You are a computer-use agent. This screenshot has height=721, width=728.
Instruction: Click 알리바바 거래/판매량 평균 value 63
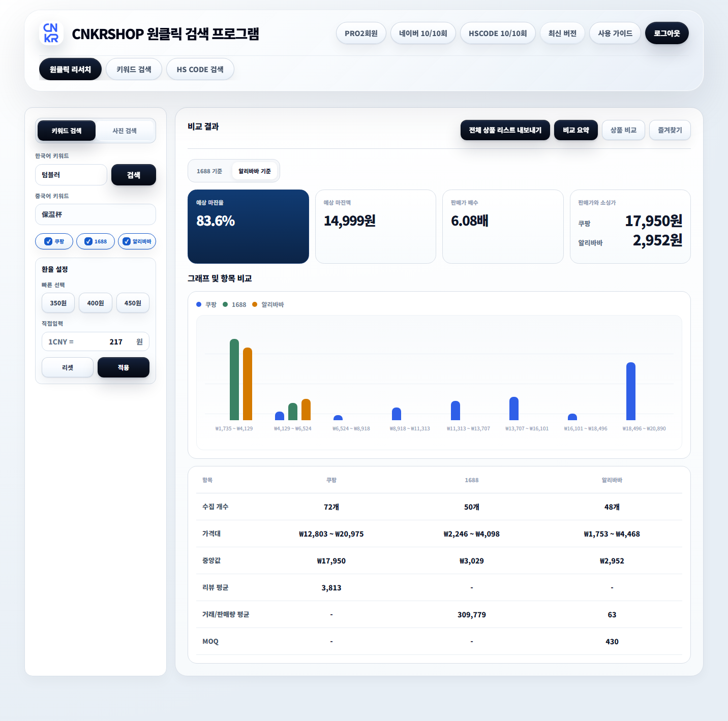[x=612, y=615]
